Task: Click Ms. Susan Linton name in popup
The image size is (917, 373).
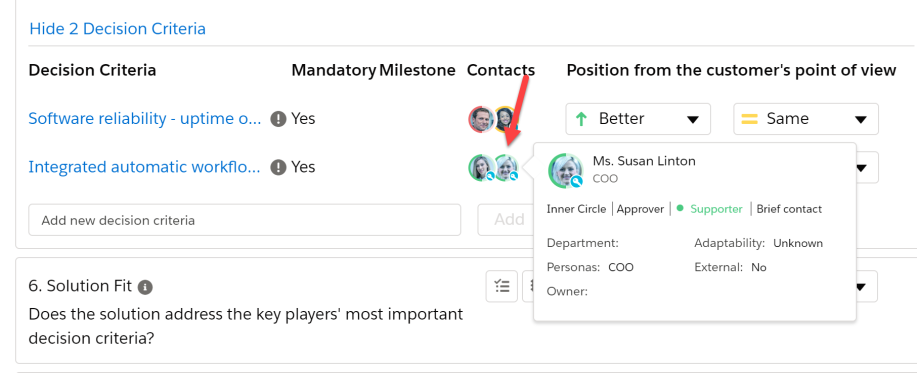Action: [644, 161]
